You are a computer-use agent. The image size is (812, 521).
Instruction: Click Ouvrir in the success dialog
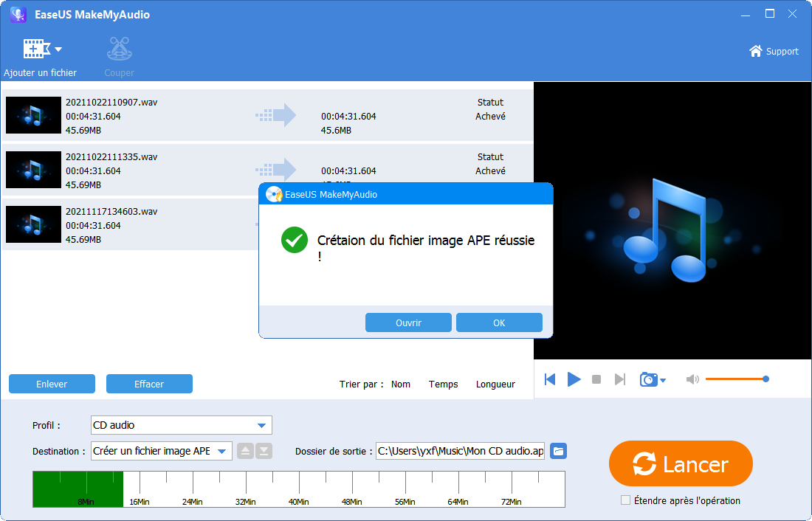(x=409, y=322)
